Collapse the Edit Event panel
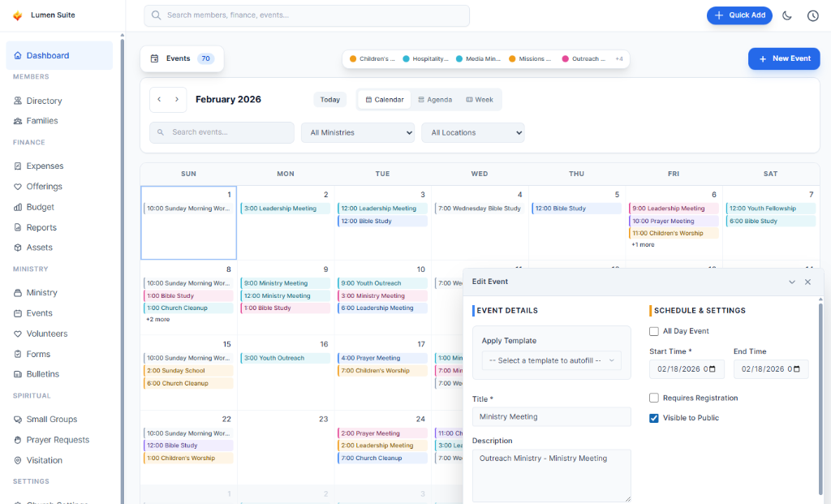This screenshot has width=831, height=504. 792,282
